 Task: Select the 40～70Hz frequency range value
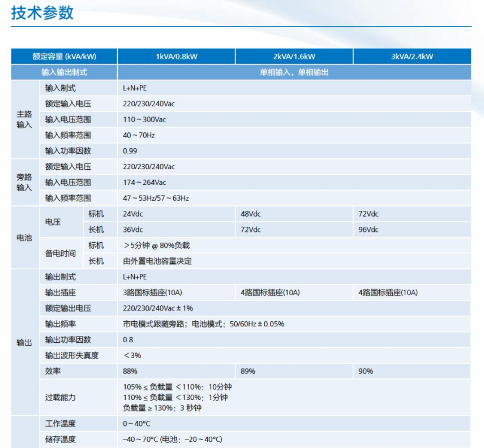139,135
